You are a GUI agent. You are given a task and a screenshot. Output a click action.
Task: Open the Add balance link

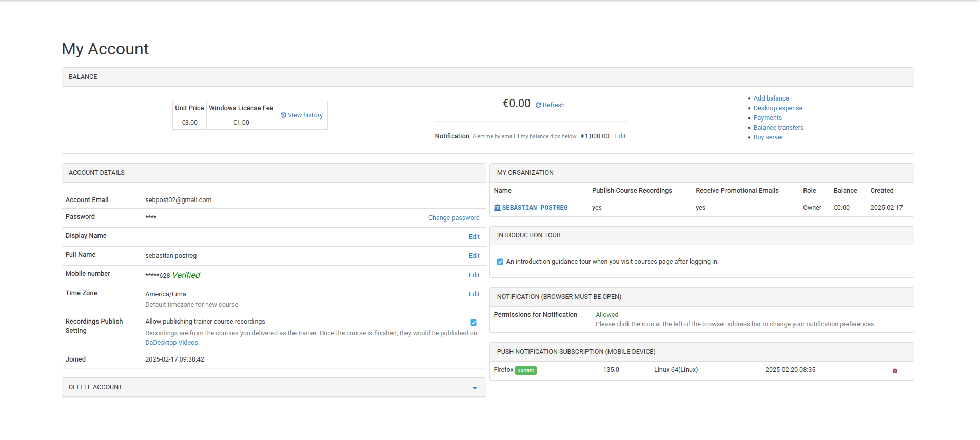pyautogui.click(x=771, y=98)
